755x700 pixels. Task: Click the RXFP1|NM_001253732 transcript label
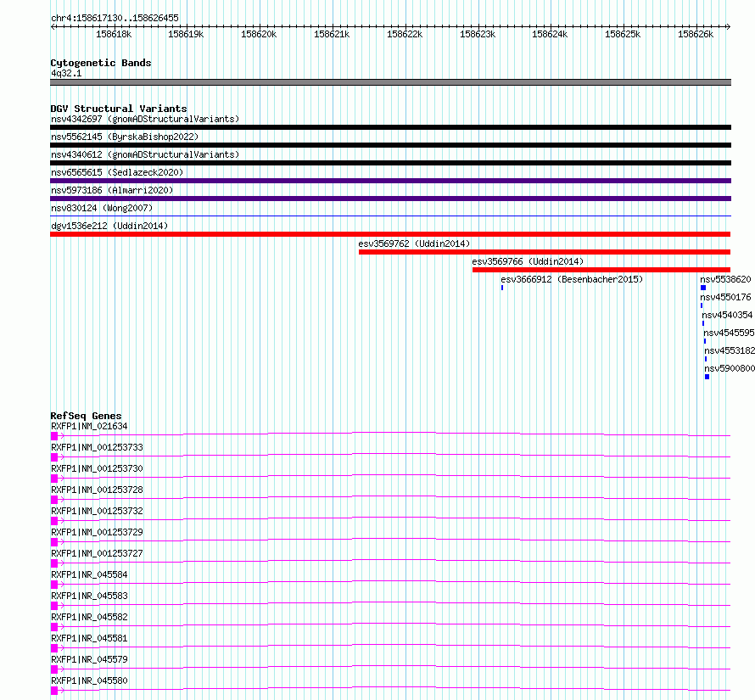98,511
